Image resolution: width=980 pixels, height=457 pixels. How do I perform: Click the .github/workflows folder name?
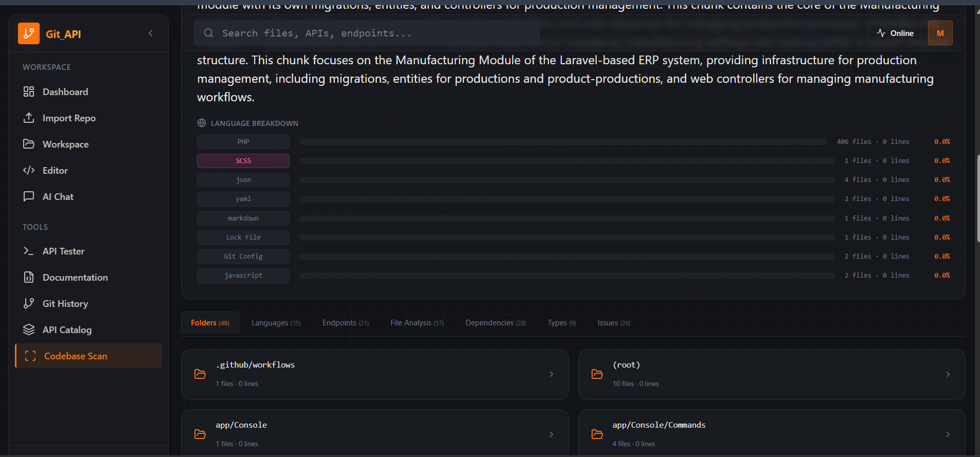coord(255,364)
